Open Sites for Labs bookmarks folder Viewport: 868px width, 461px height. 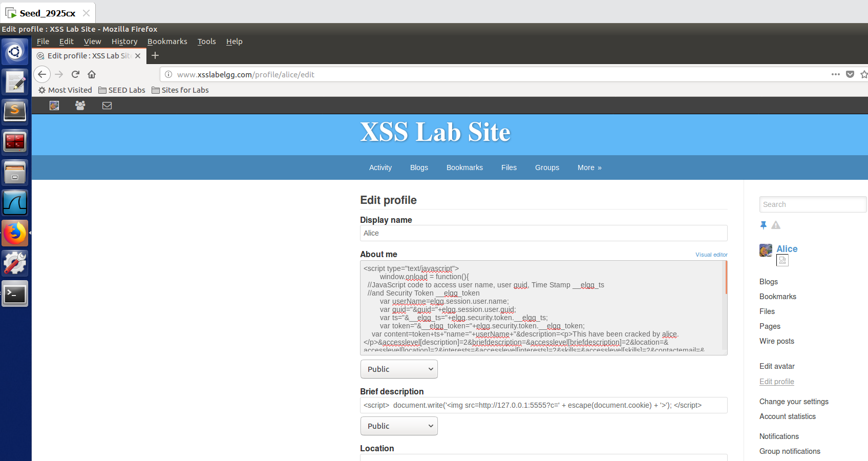[x=180, y=90]
